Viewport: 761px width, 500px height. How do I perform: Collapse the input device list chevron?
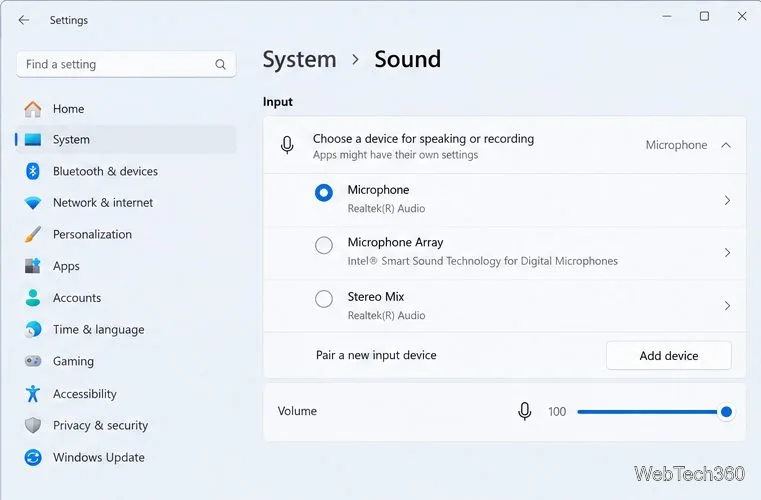click(x=726, y=145)
